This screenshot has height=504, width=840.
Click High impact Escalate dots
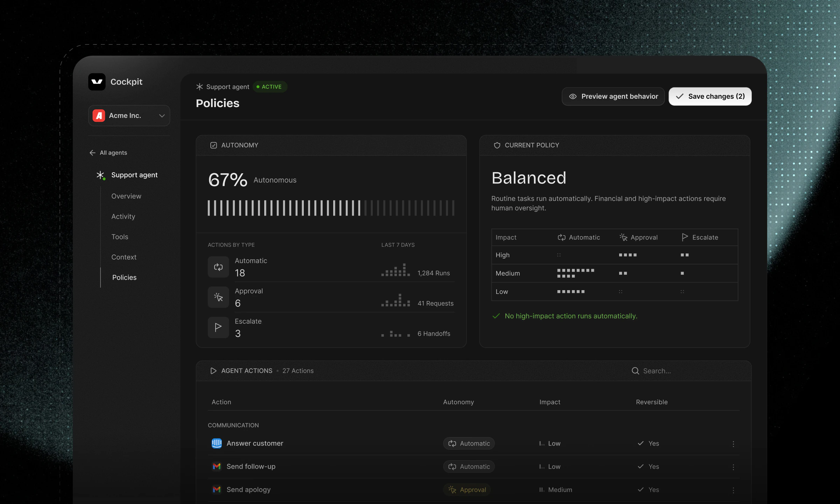tap(685, 255)
